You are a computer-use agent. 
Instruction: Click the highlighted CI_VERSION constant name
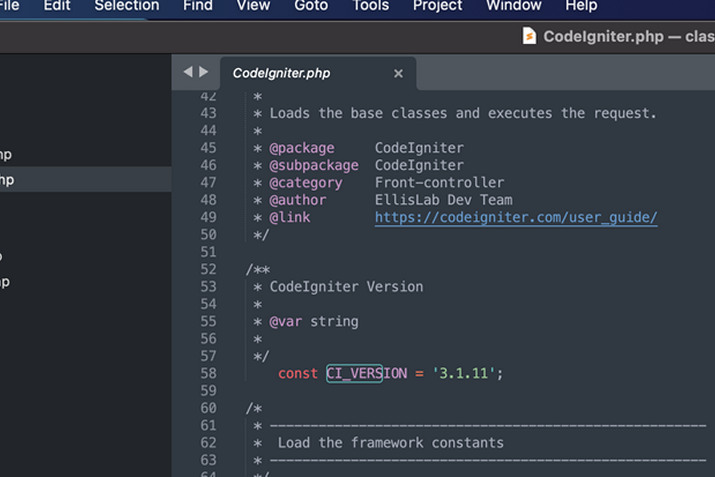pos(354,373)
